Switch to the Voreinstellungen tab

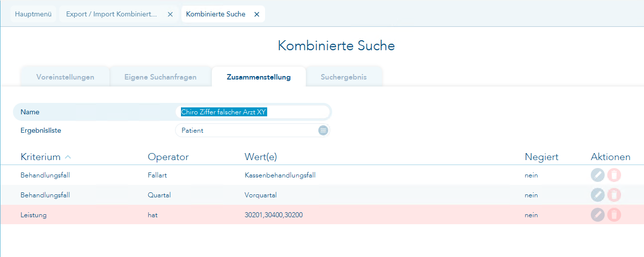pos(65,77)
